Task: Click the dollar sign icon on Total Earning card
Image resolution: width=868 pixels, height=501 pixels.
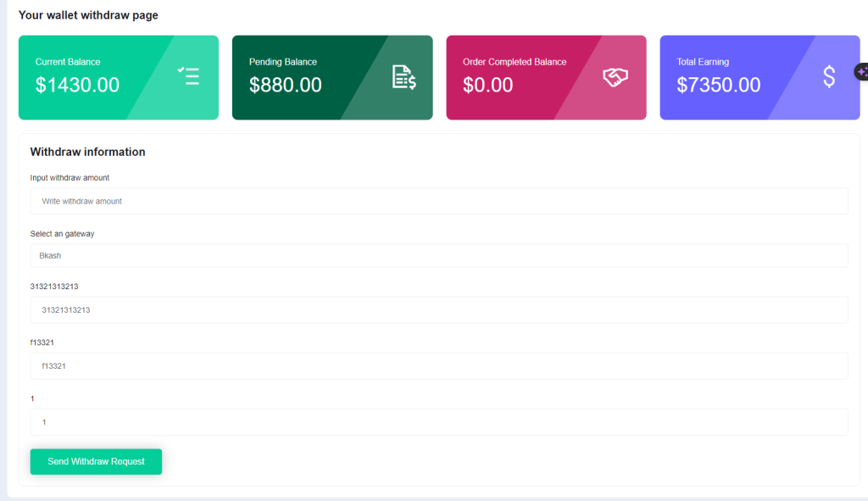Action: point(829,76)
